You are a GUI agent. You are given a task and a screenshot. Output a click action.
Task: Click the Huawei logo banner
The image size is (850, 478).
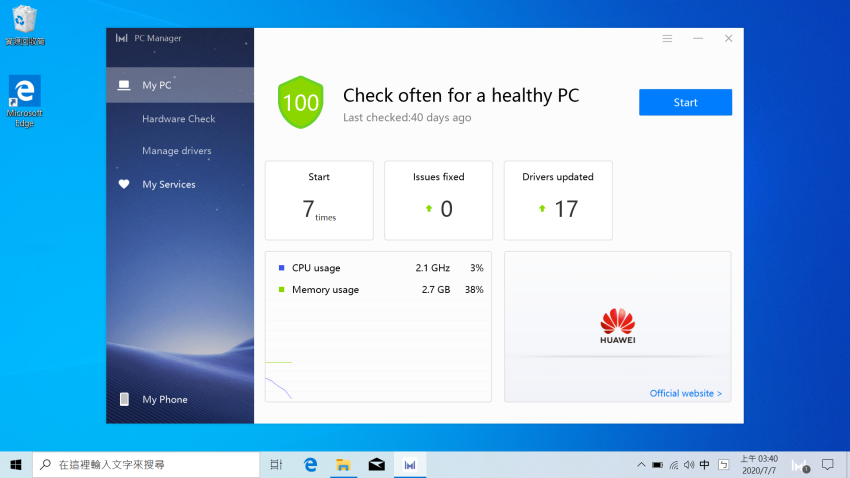(617, 326)
